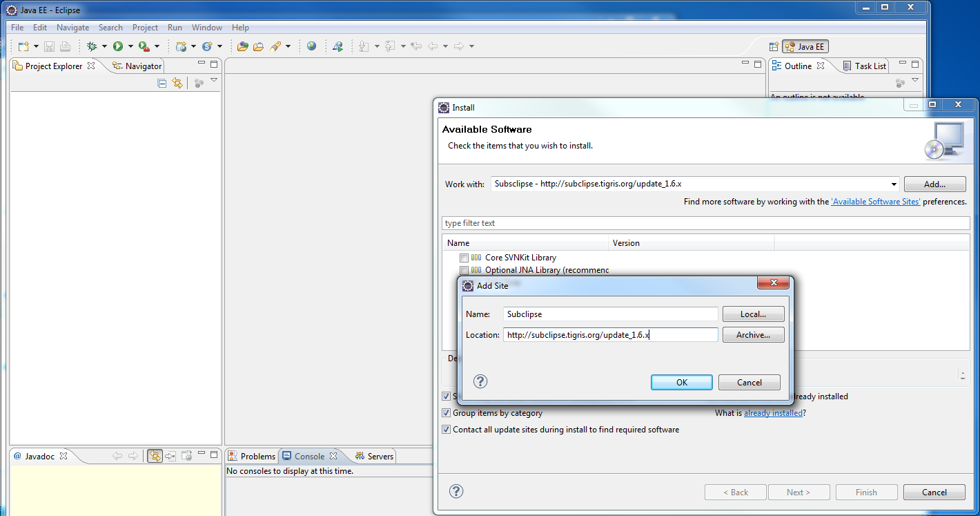Click the Debug bug icon in toolbar
This screenshot has height=516, width=980.
tap(92, 46)
